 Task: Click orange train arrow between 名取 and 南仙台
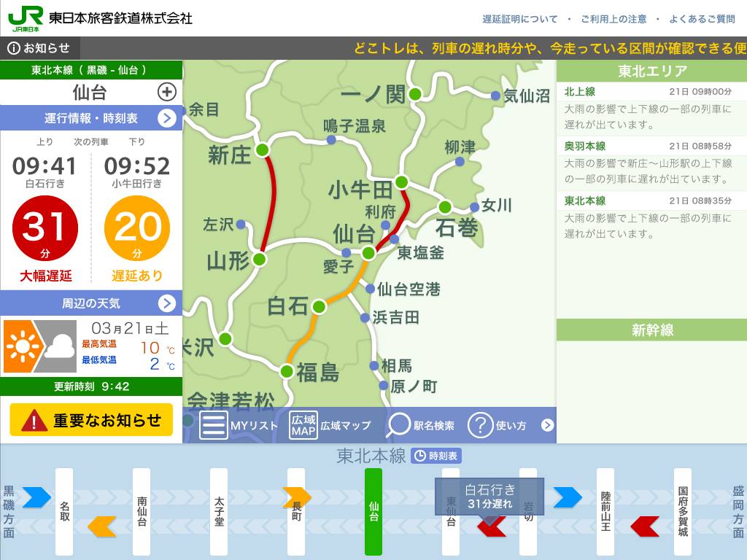pos(102,526)
